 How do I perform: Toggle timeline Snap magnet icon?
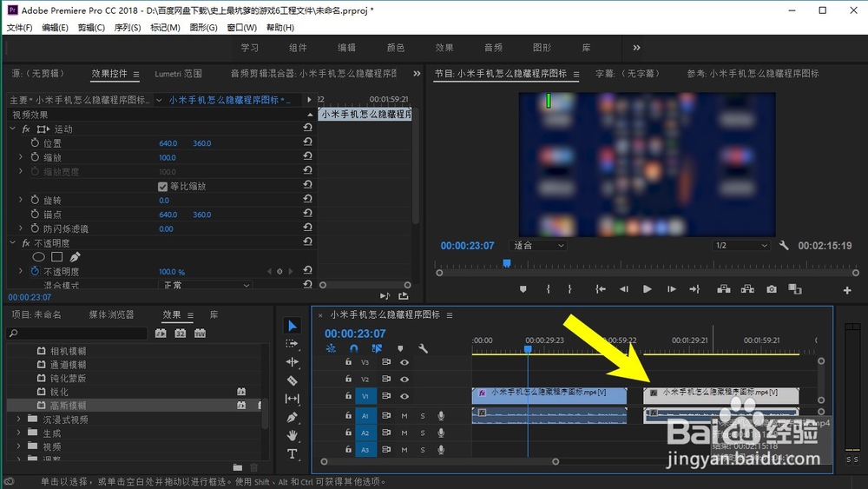(354, 348)
